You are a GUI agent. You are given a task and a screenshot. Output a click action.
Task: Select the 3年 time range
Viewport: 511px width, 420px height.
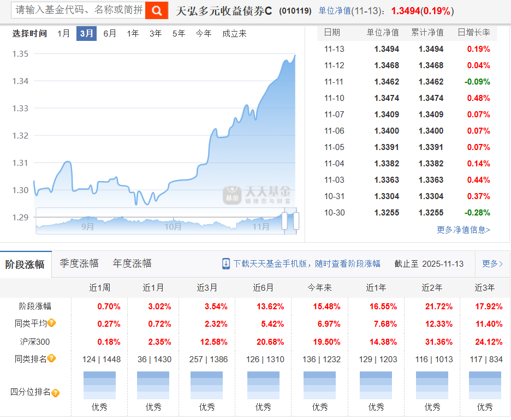point(156,33)
